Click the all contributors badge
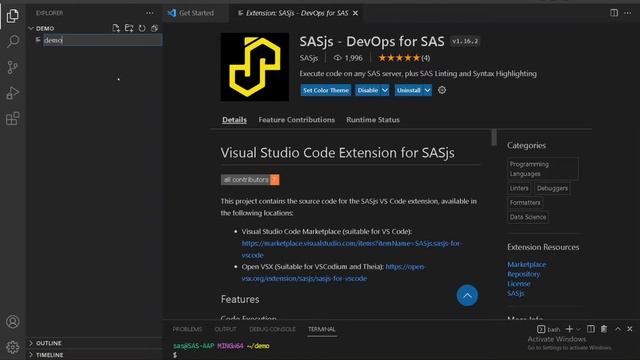The width and height of the screenshot is (640, 360). (x=250, y=180)
